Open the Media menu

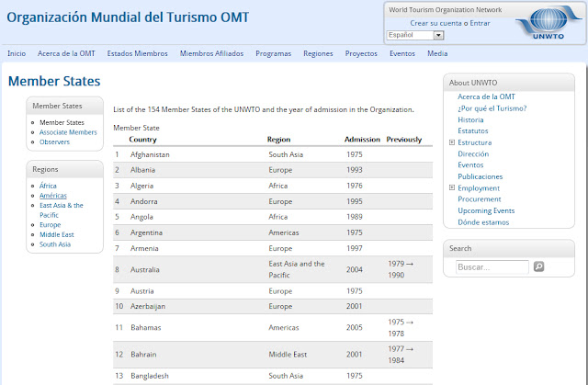click(437, 53)
